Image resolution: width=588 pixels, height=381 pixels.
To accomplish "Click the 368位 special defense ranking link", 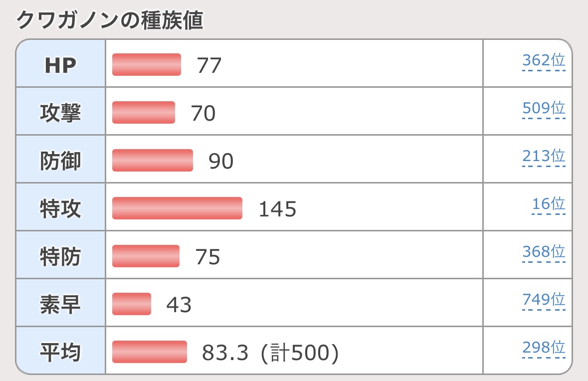I will 544,252.
